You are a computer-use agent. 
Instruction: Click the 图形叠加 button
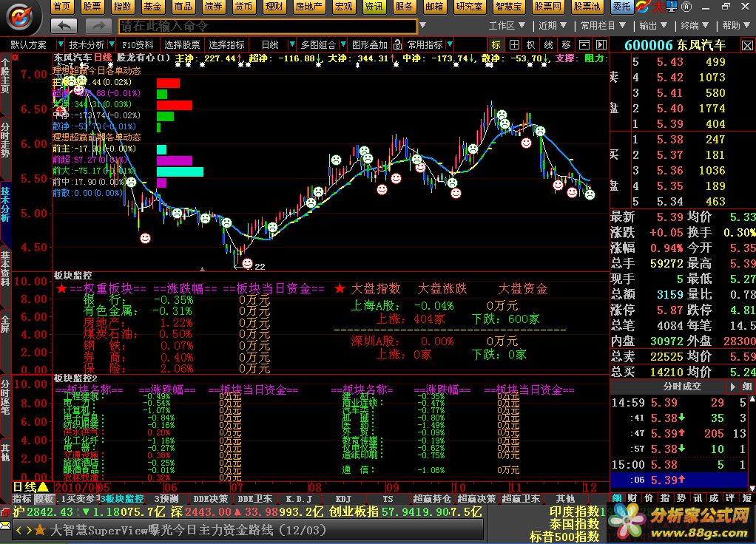click(x=369, y=45)
